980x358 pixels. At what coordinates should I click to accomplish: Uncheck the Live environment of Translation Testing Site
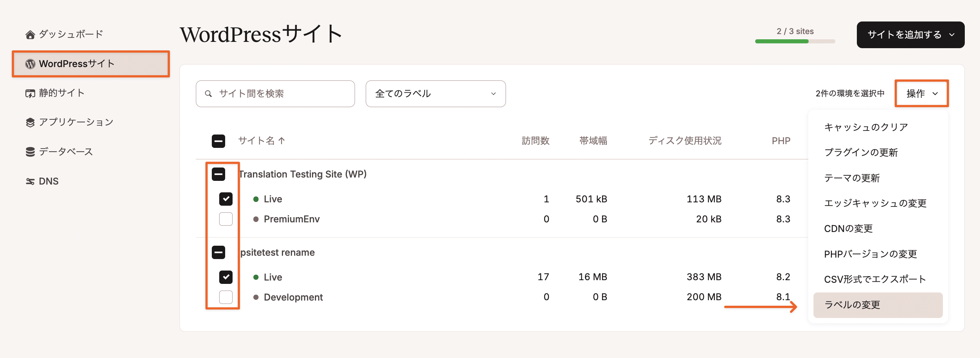[226, 199]
